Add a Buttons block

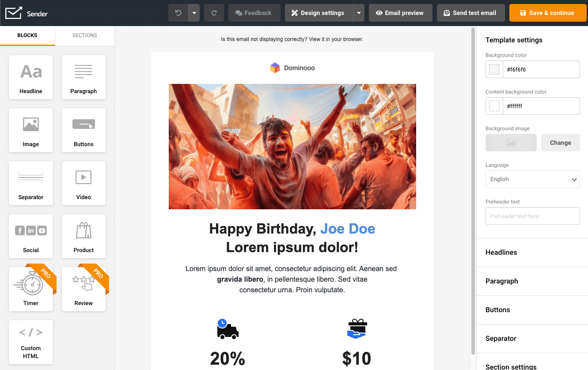tap(83, 130)
